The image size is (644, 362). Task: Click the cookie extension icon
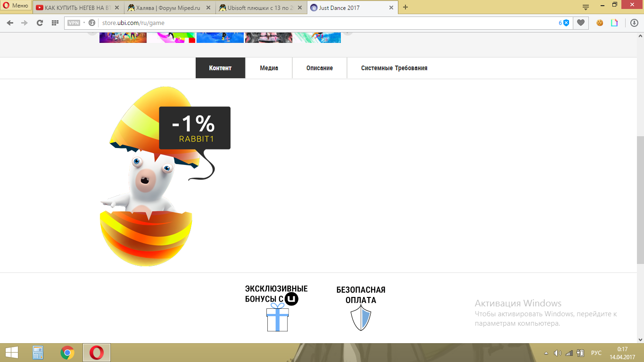click(x=600, y=23)
